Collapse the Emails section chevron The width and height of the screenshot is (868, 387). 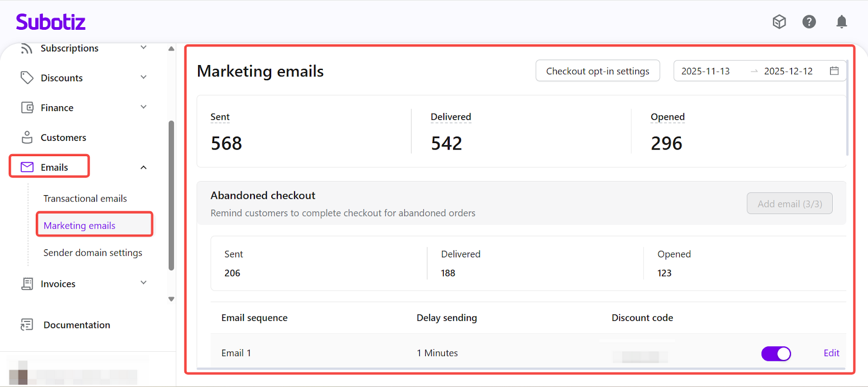point(144,167)
